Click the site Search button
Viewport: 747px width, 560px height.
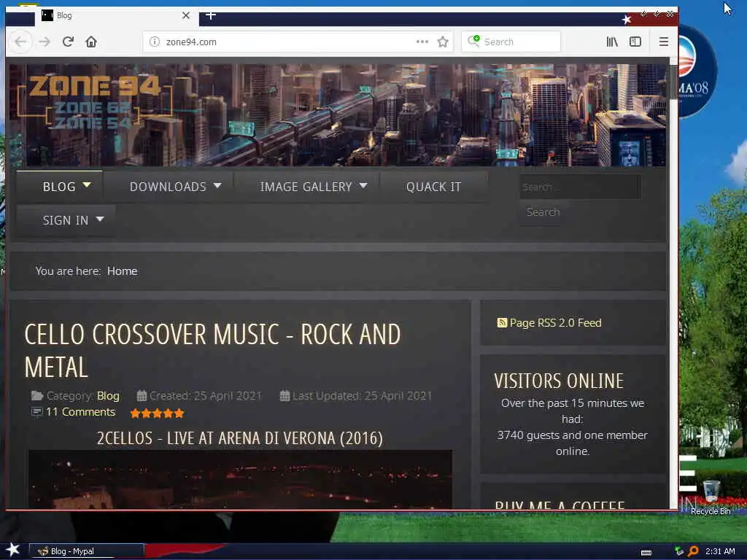pyautogui.click(x=543, y=212)
